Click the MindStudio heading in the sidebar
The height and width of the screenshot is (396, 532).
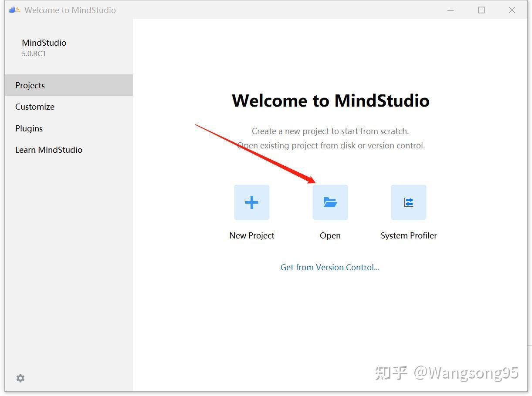(x=44, y=42)
